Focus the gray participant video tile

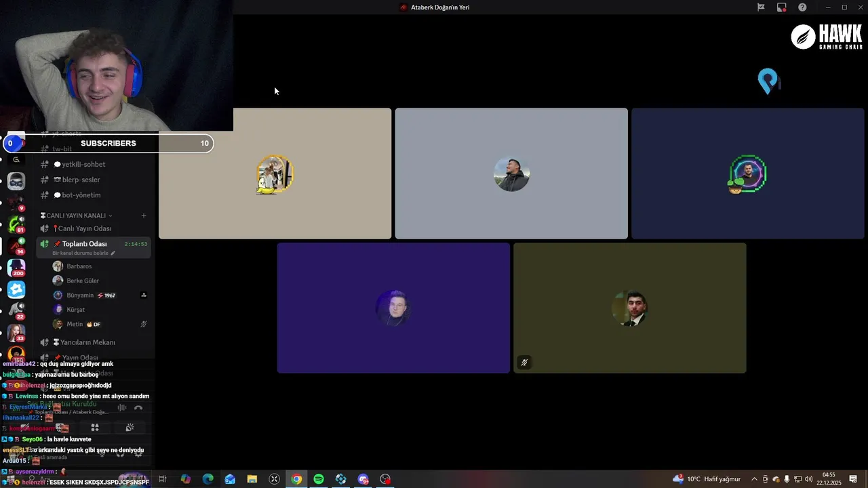pyautogui.click(x=511, y=174)
